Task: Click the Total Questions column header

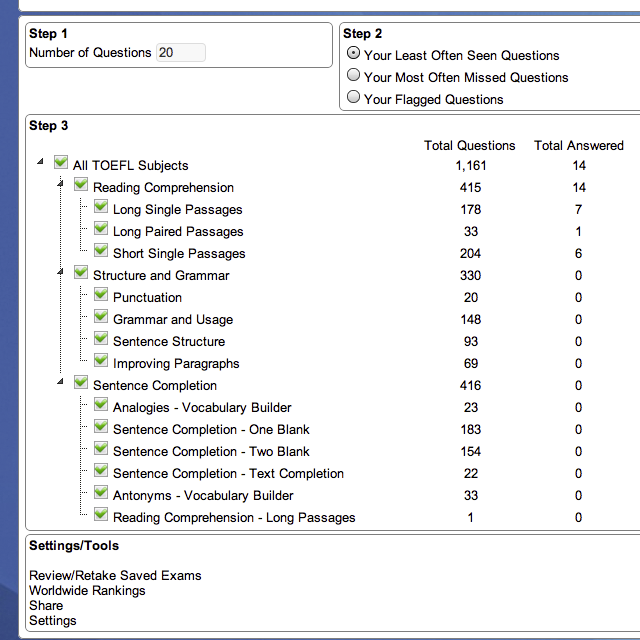Action: pyautogui.click(x=470, y=146)
